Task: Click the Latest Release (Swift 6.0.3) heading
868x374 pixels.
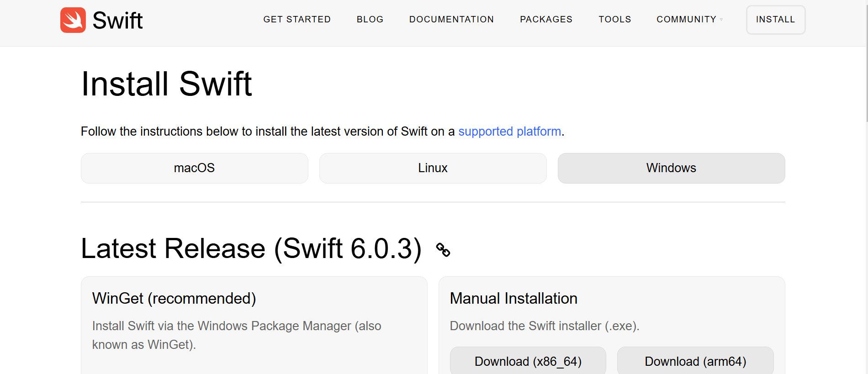Action: click(251, 249)
